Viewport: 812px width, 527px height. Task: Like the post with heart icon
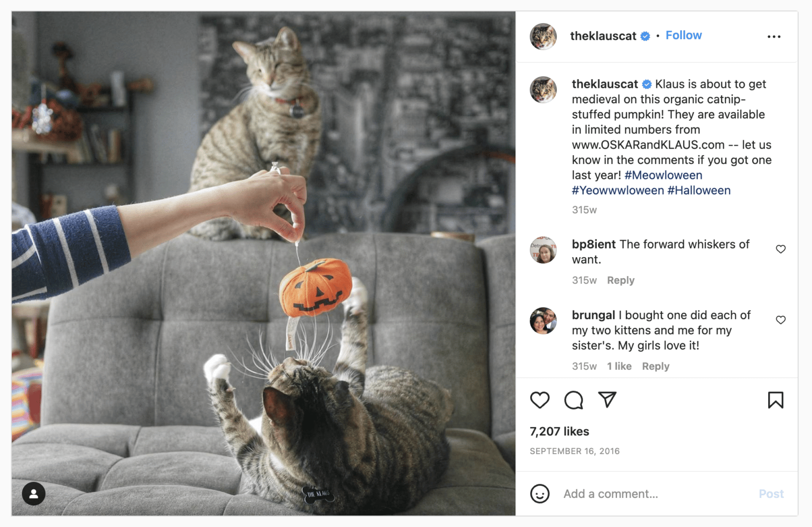[540, 400]
